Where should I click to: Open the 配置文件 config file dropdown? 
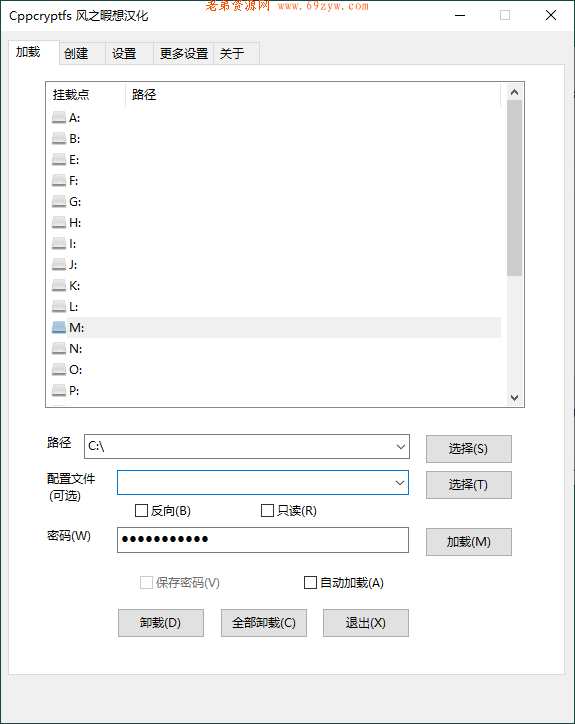(399, 483)
